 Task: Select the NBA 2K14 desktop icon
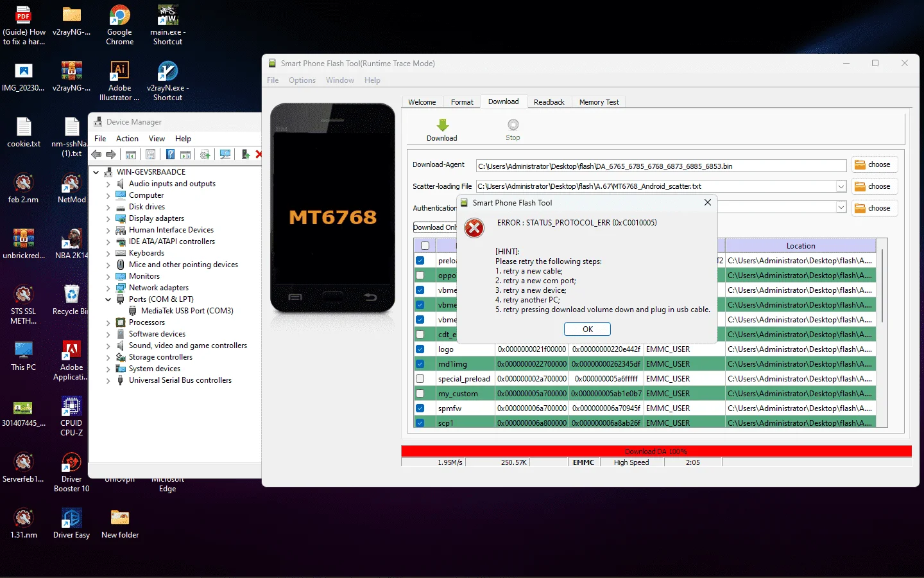click(x=71, y=244)
